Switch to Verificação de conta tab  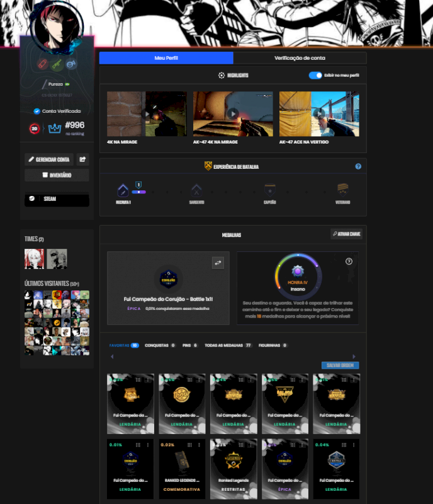point(300,58)
